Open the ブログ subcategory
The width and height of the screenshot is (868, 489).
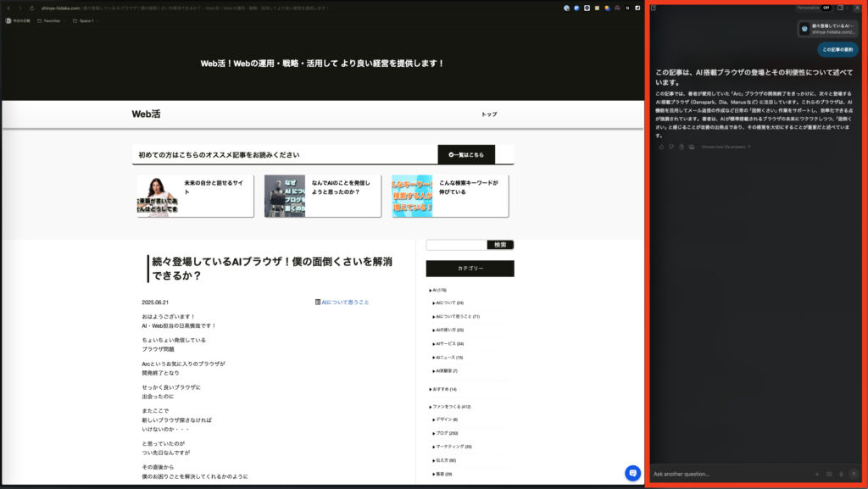[x=446, y=433]
